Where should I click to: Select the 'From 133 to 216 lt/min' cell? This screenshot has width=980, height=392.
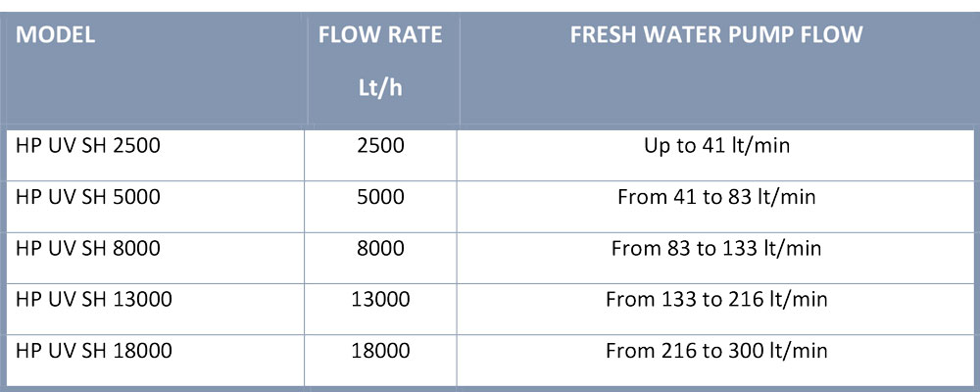(716, 299)
